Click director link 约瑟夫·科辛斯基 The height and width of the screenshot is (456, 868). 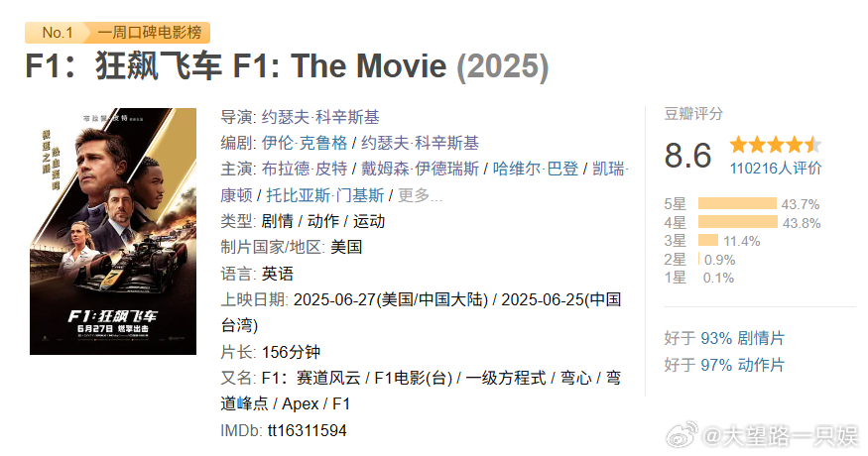click(320, 117)
